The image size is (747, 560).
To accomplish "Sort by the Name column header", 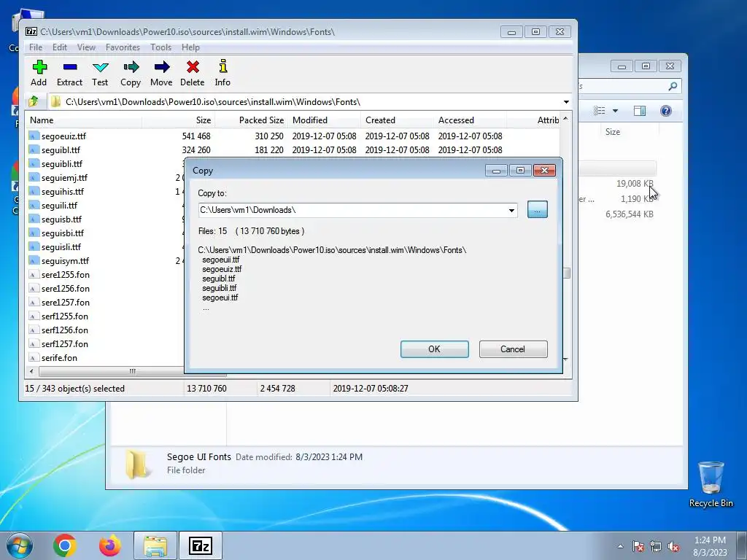I will tap(84, 120).
